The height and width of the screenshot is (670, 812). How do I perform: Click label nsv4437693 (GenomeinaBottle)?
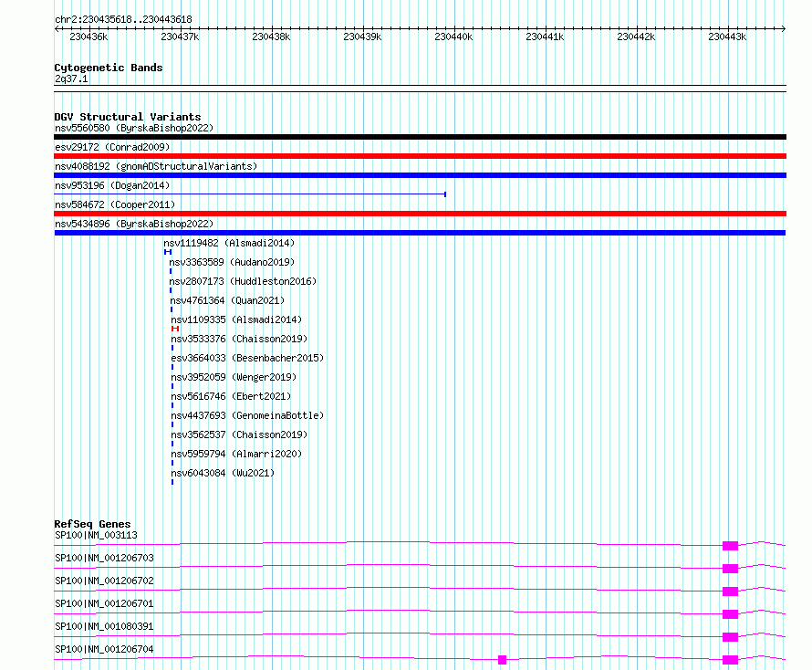point(247,415)
